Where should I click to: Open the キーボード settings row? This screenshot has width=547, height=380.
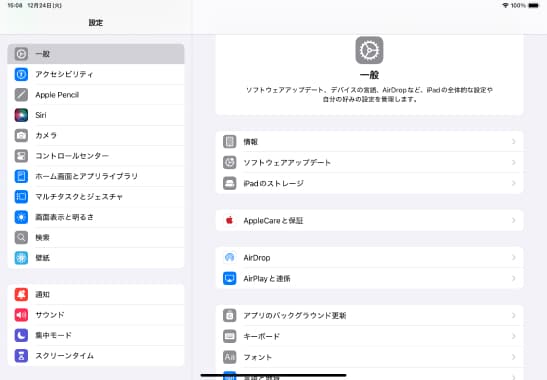click(x=369, y=336)
